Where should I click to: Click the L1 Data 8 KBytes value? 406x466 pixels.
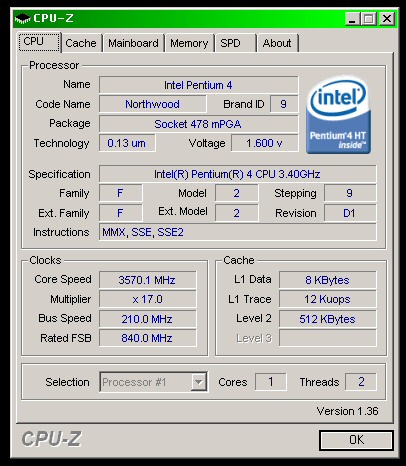coord(327,280)
